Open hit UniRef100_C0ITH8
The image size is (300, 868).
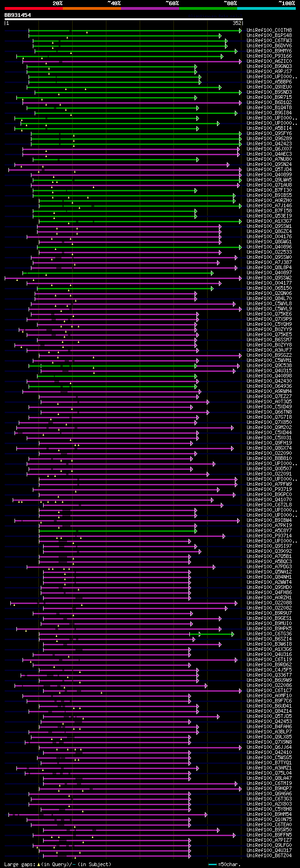coord(269,30)
